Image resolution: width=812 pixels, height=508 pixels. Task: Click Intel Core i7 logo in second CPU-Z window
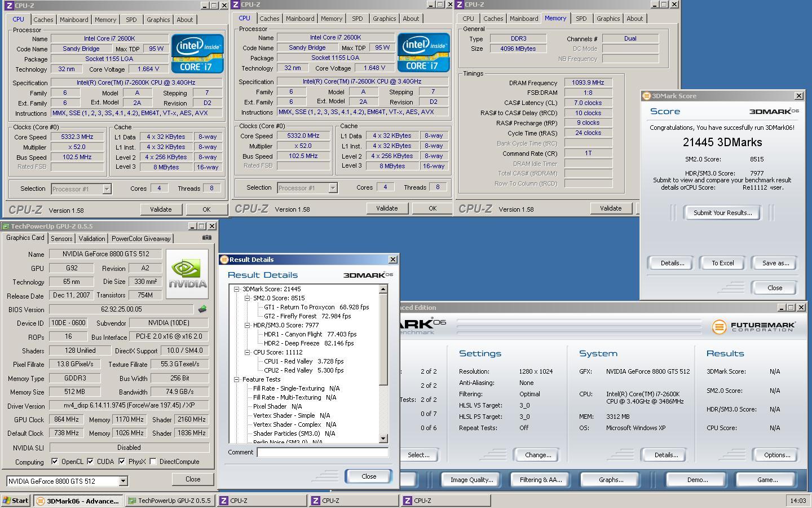[x=423, y=52]
